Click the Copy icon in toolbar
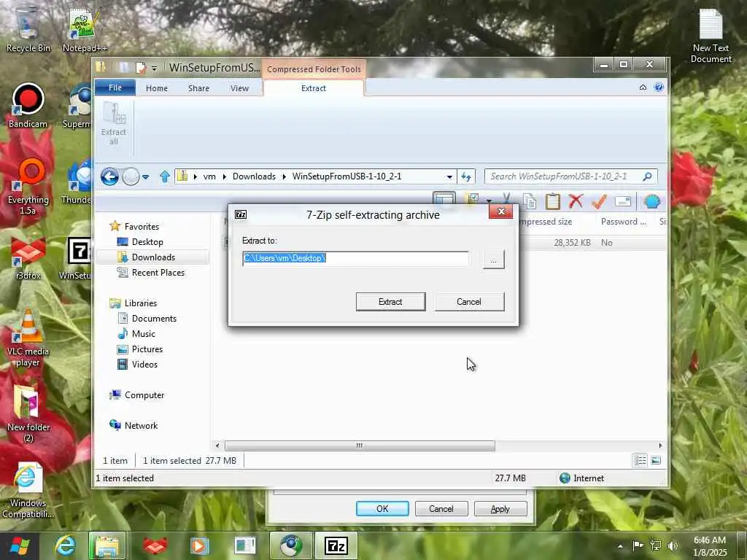747x560 pixels. point(530,201)
